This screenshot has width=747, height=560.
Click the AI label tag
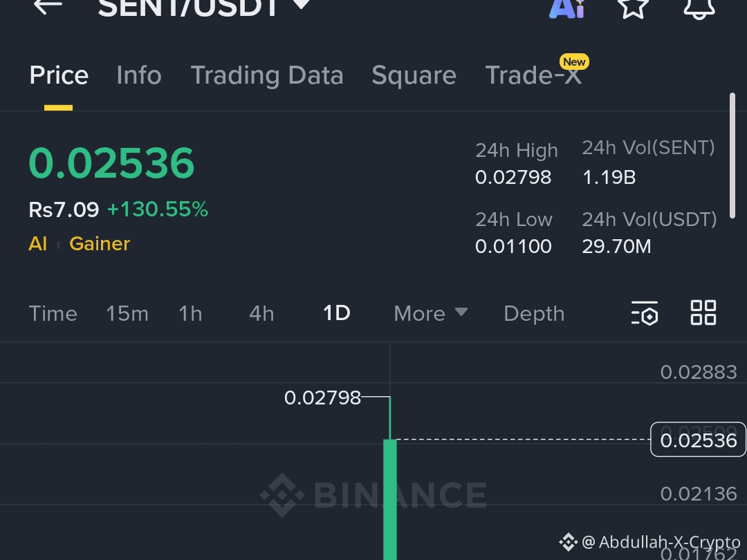click(x=38, y=243)
